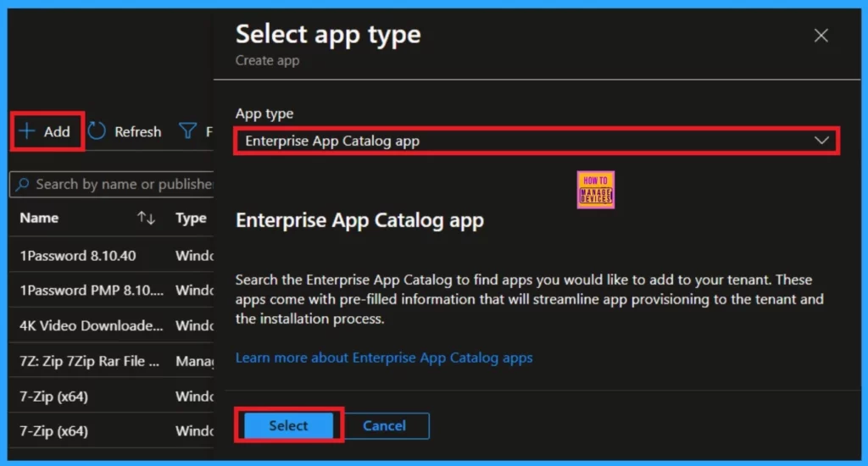Open Learn more about Enterprise App Catalog apps
Screen dimensions: 868x466
coord(384,358)
